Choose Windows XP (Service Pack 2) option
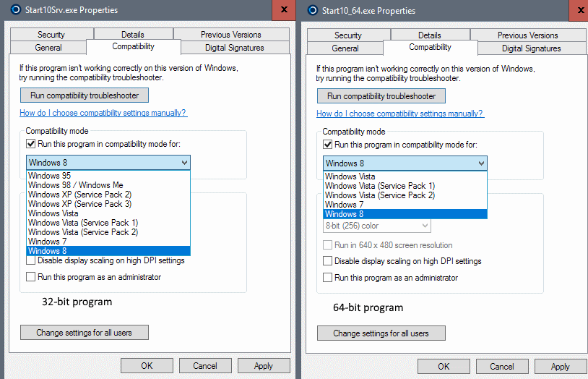 [x=108, y=195]
